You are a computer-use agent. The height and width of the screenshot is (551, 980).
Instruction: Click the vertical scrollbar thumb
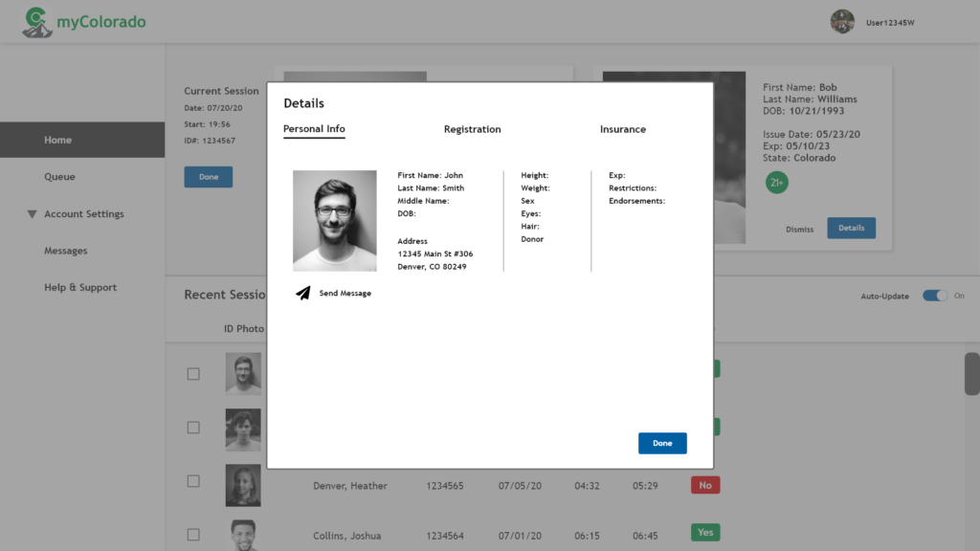[x=972, y=374]
